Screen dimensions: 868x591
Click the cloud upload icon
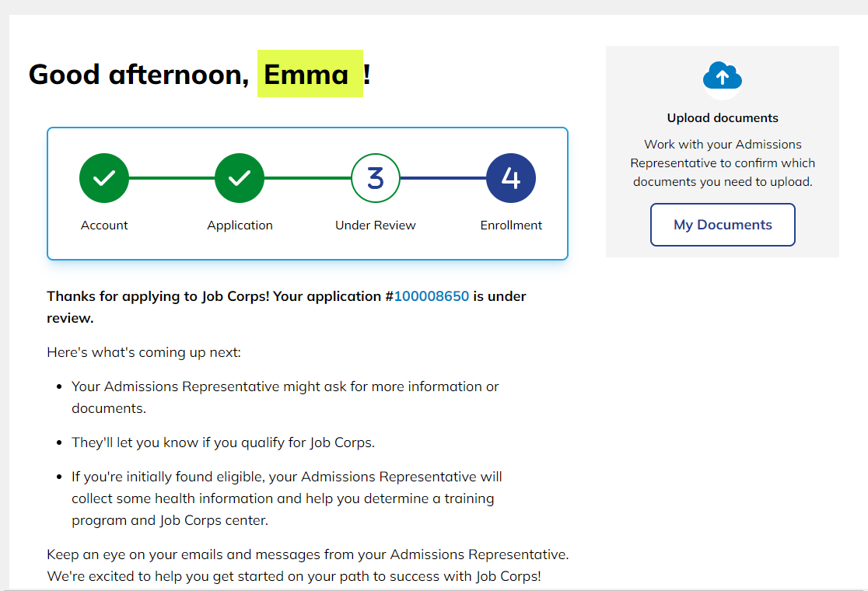[x=722, y=77]
